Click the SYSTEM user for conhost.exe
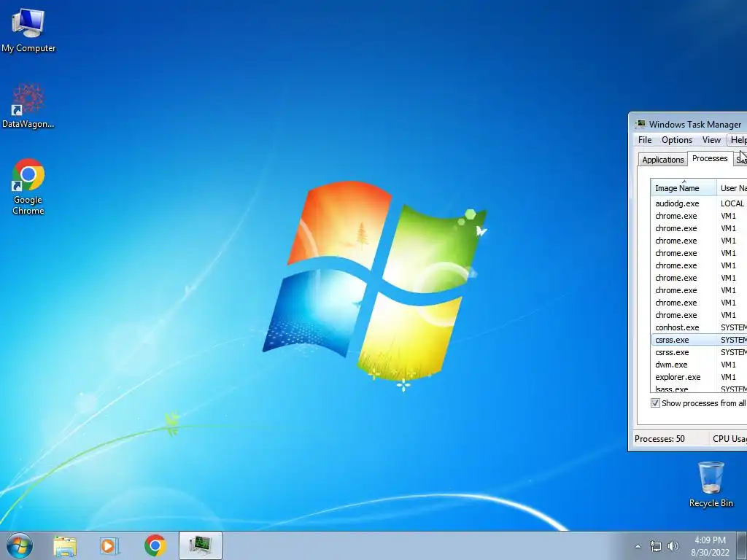 (x=734, y=327)
